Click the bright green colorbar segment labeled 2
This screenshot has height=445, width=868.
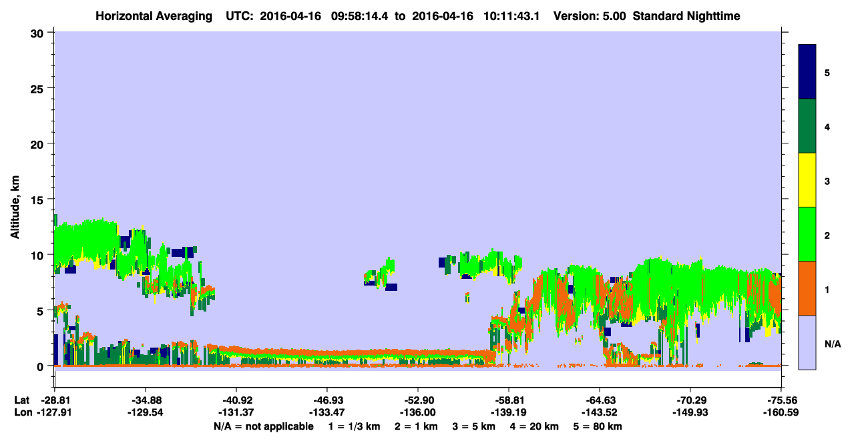coord(807,234)
